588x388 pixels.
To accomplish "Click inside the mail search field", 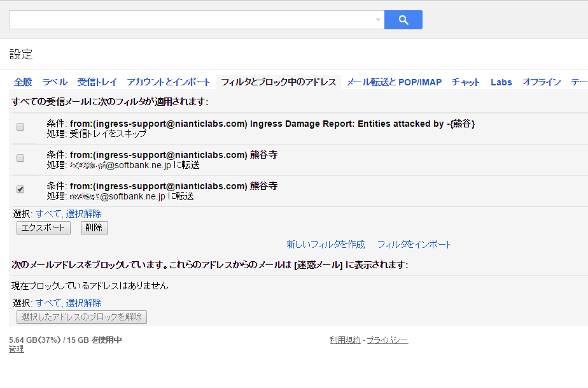I will pyautogui.click(x=191, y=20).
